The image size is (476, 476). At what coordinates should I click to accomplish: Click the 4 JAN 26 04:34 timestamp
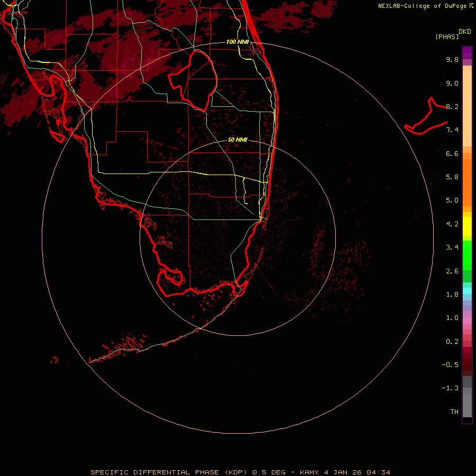357,472
